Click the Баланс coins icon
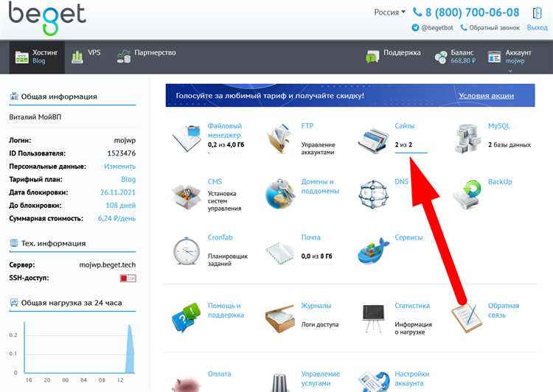The width and height of the screenshot is (553, 392). (441, 57)
